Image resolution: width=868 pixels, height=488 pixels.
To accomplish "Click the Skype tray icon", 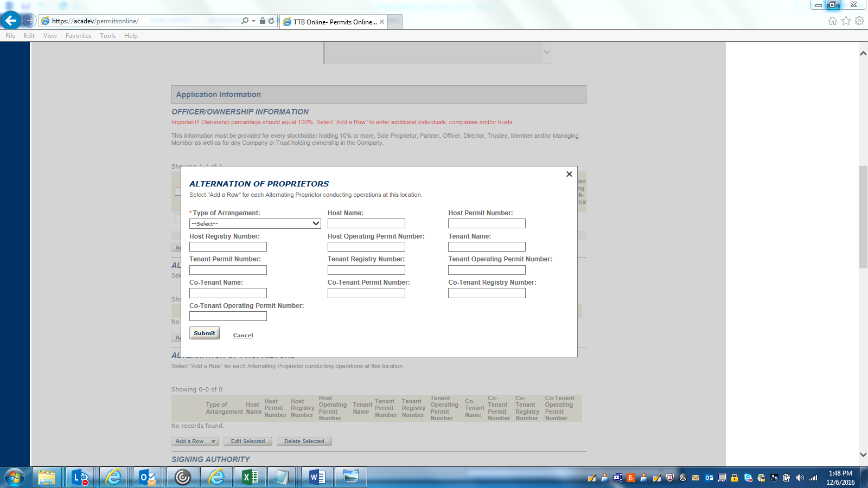I will click(x=748, y=478).
